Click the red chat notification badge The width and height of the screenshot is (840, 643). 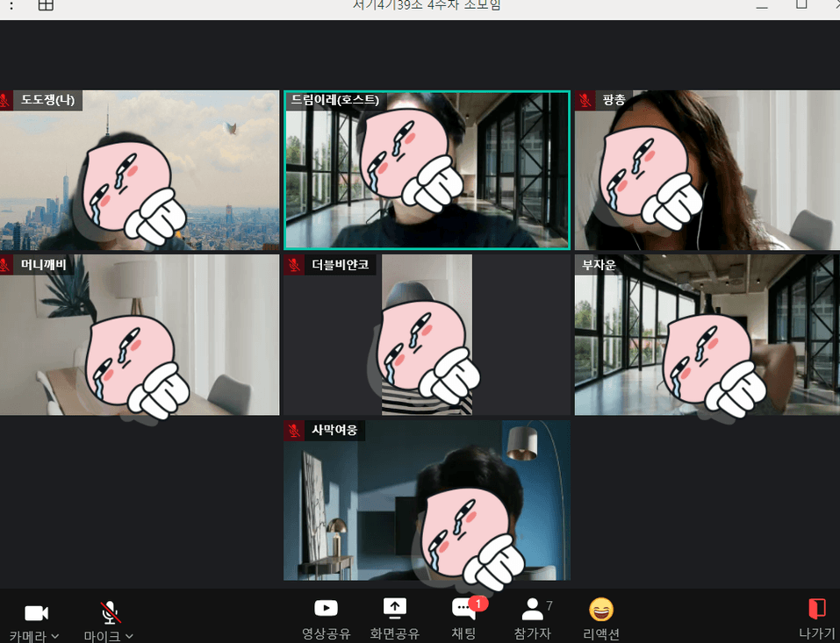click(x=477, y=604)
